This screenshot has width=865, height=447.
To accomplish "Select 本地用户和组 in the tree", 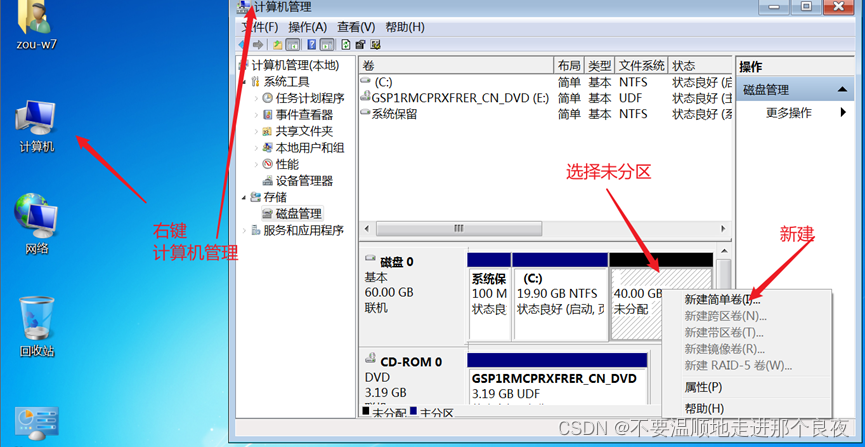I will 309,148.
